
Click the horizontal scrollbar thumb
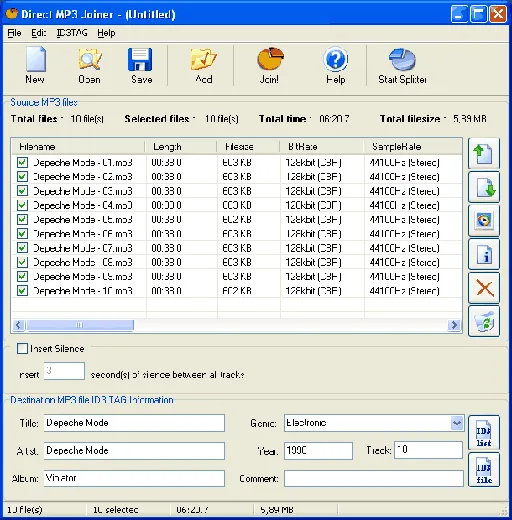[x=80, y=325]
